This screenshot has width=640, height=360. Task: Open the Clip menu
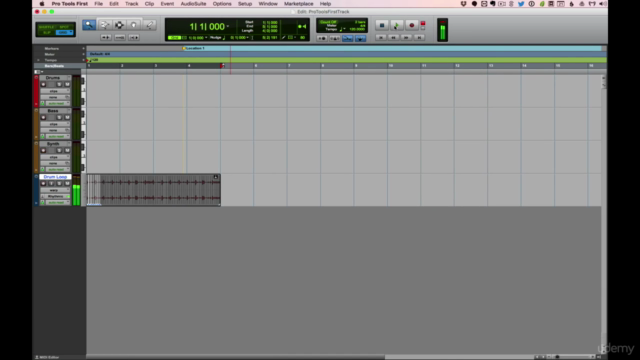pos(149,4)
